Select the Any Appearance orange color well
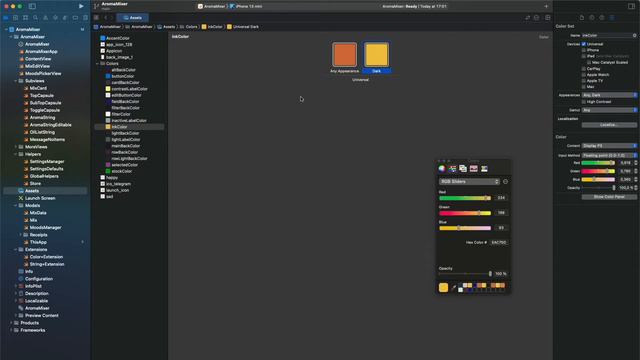Screen dimensions: 640x360 click(x=344, y=54)
